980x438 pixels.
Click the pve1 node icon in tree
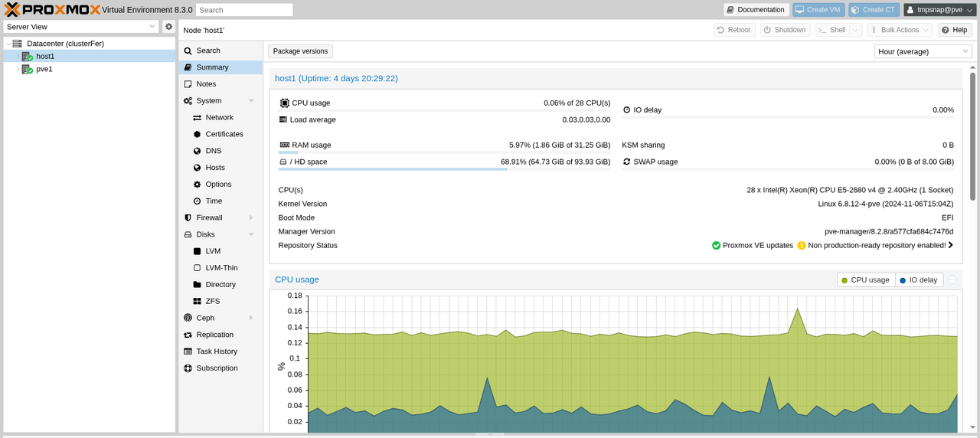(27, 69)
